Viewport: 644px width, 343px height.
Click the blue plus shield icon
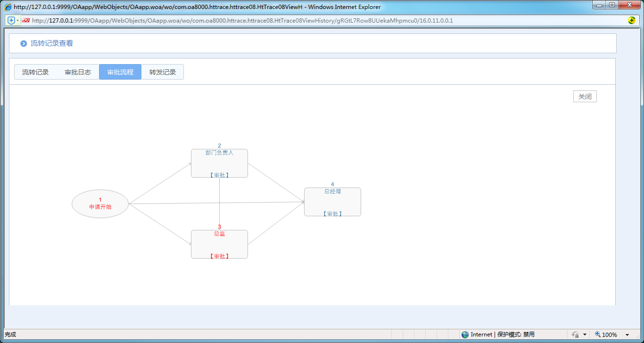tap(11, 20)
